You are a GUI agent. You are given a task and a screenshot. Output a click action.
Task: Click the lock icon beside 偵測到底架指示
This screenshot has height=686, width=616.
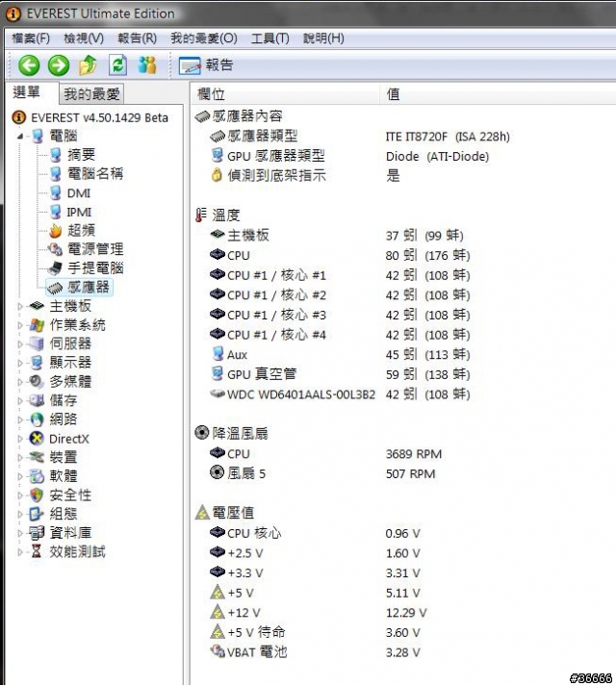coord(217,176)
